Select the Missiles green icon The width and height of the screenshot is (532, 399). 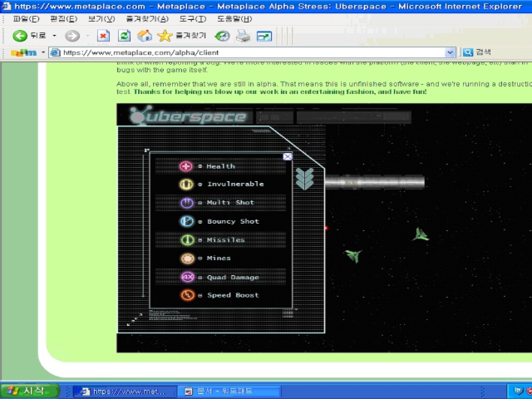(187, 240)
